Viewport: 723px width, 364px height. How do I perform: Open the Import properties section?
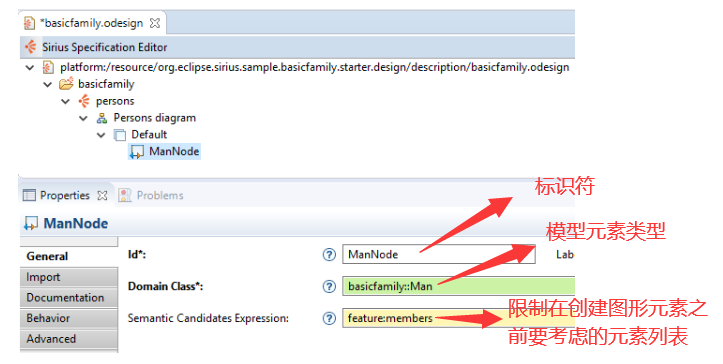(x=69, y=277)
